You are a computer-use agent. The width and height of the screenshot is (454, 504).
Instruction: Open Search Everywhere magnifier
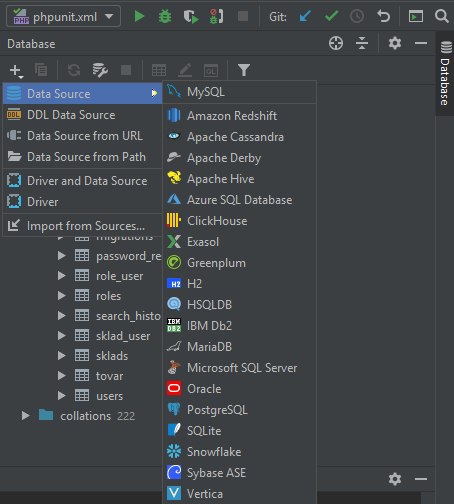click(441, 16)
